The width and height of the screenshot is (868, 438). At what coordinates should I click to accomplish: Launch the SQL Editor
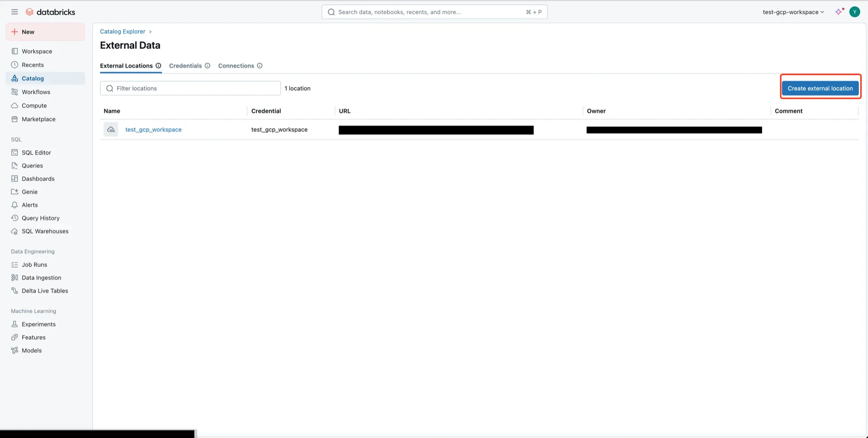tap(45, 153)
